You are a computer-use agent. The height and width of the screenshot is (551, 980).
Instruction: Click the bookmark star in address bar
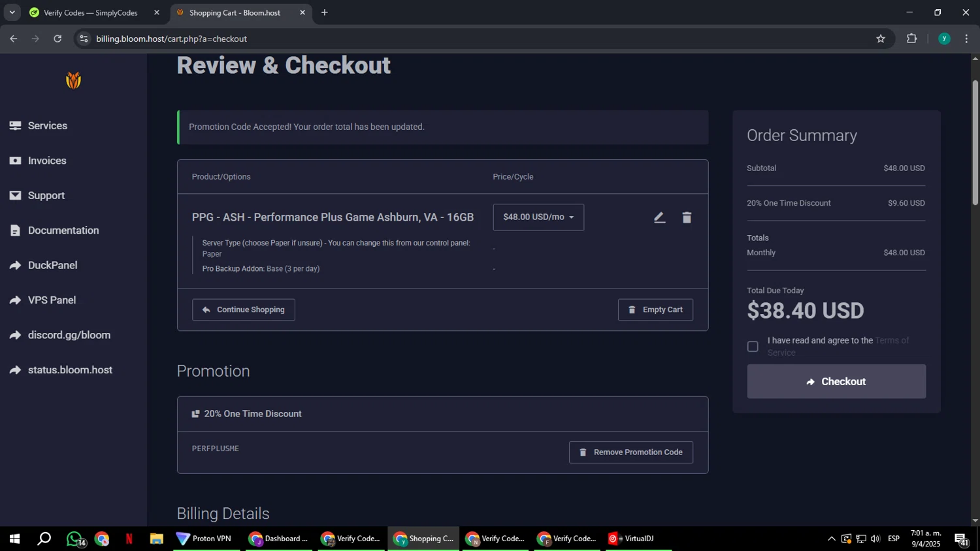click(x=881, y=39)
